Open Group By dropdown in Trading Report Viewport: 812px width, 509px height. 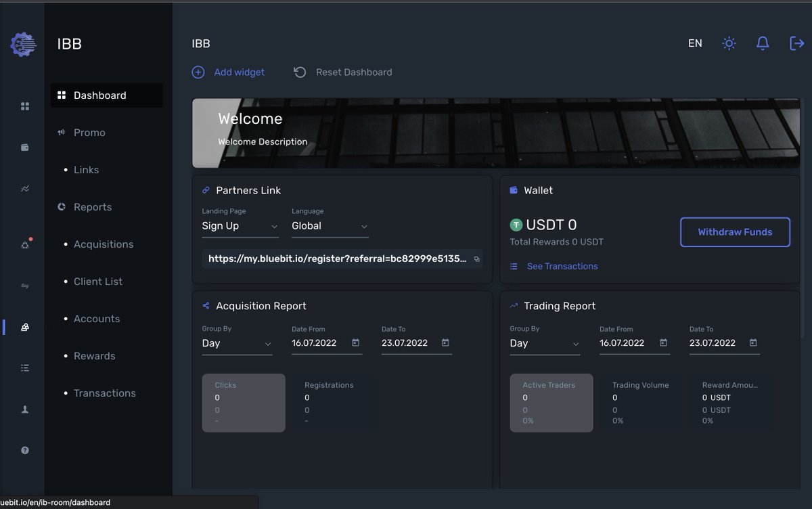pos(545,343)
